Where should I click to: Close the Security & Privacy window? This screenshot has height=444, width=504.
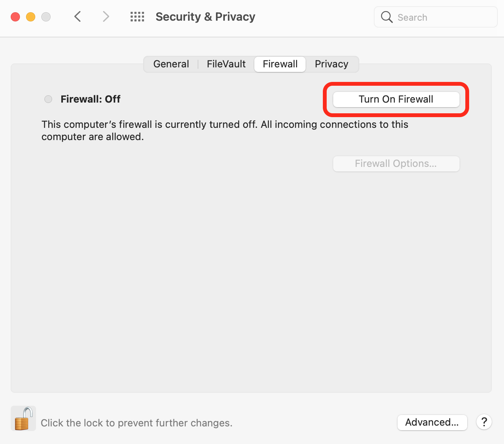click(15, 17)
